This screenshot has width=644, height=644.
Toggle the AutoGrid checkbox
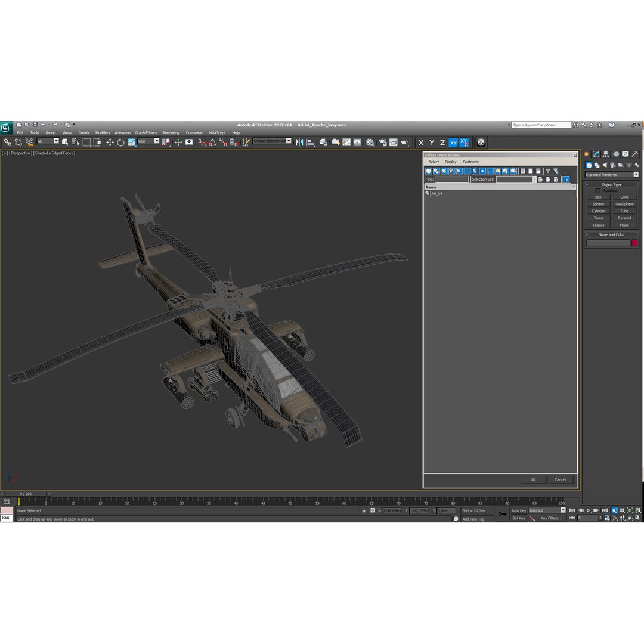597,191
